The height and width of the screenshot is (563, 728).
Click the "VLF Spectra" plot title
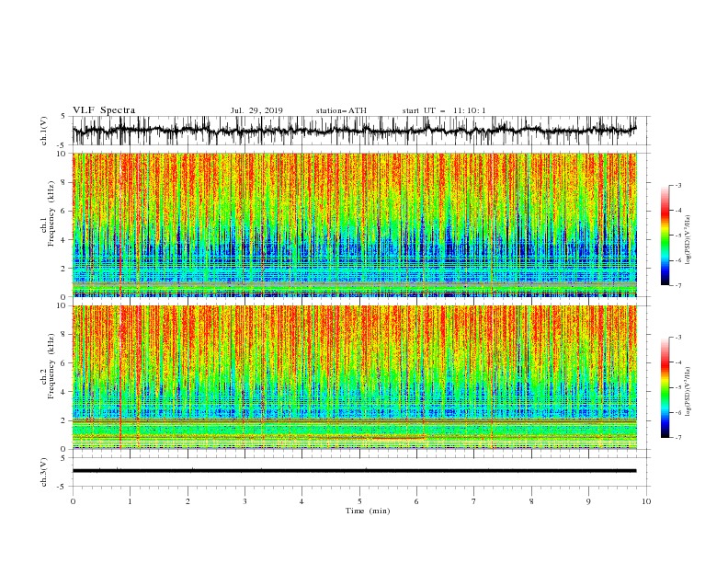pos(104,110)
